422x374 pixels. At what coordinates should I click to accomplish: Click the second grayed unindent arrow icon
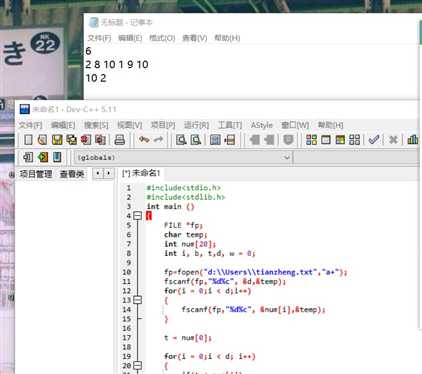(269, 140)
